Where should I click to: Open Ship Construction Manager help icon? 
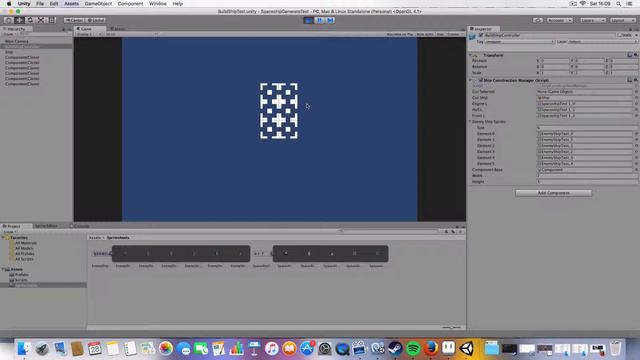coord(630,80)
